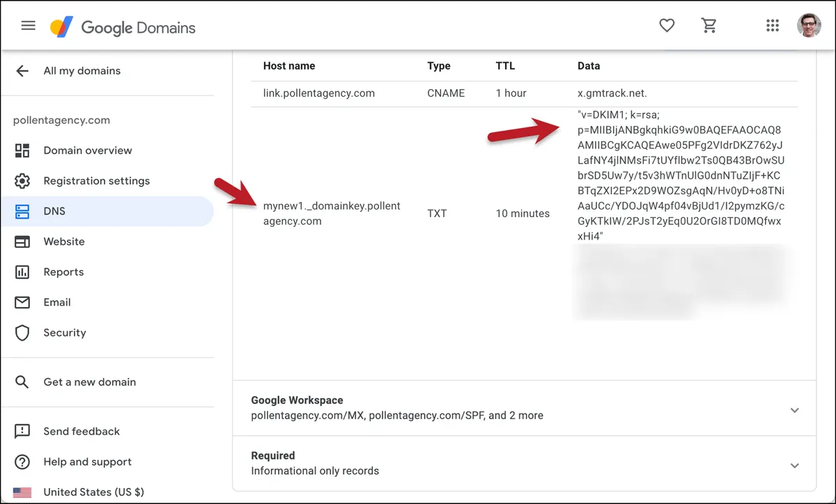Click the TXT type cell
The height and width of the screenshot is (504, 836).
tap(437, 214)
